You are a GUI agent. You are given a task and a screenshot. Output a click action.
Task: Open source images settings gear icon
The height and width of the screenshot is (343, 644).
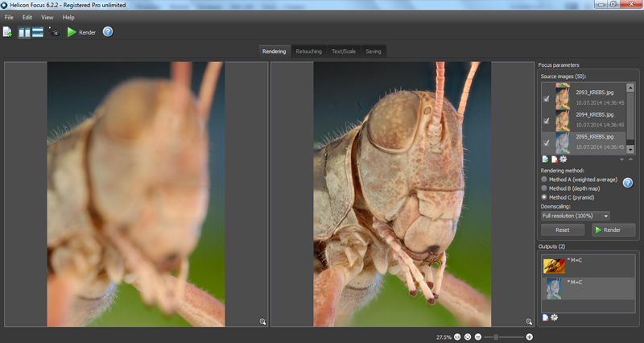563,159
